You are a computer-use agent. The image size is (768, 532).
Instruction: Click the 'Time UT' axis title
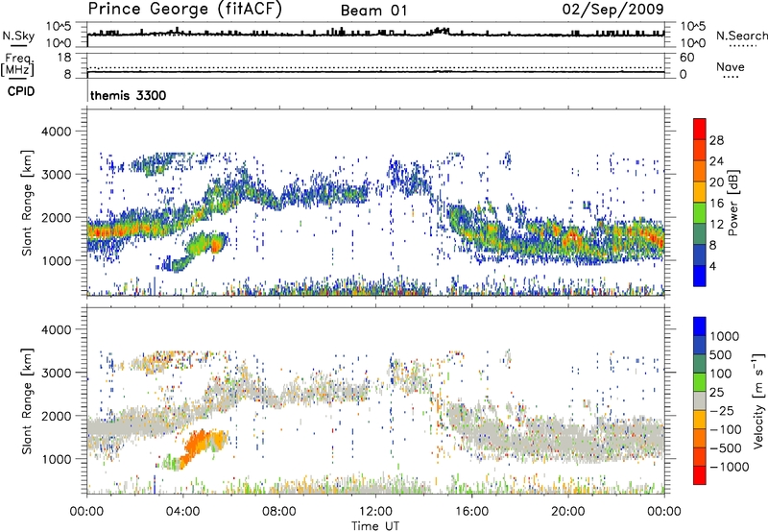coord(375,526)
